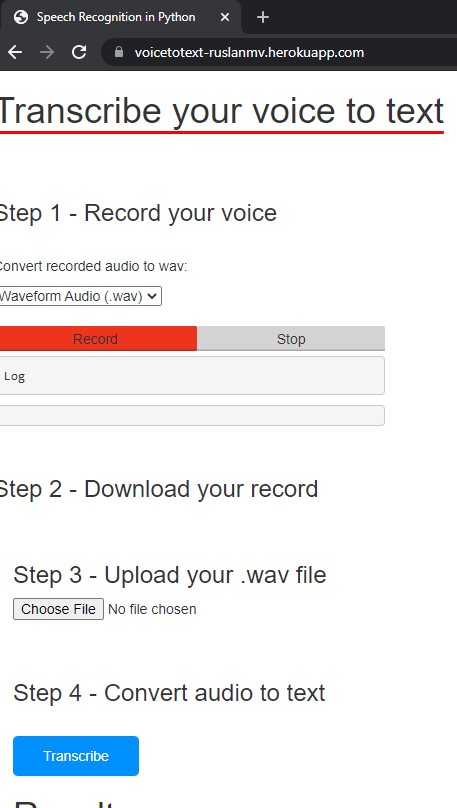Click the padlock site info icon
This screenshot has height=808, width=457.
(119, 52)
